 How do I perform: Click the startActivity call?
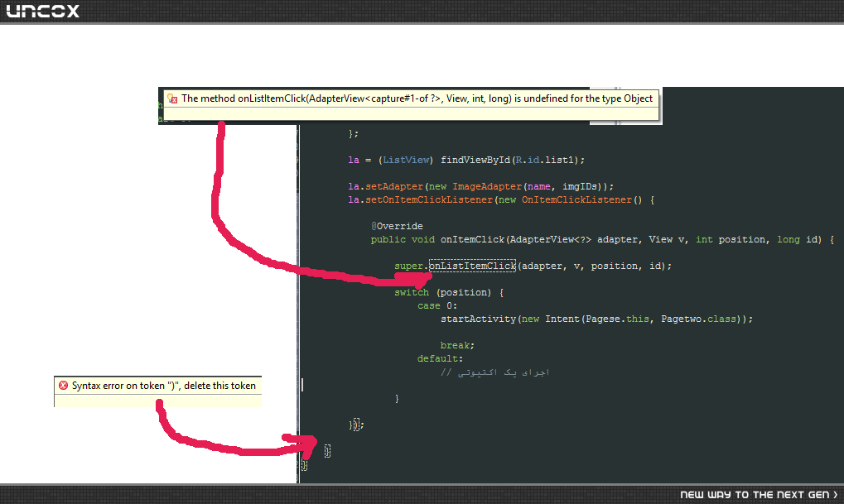click(x=478, y=319)
